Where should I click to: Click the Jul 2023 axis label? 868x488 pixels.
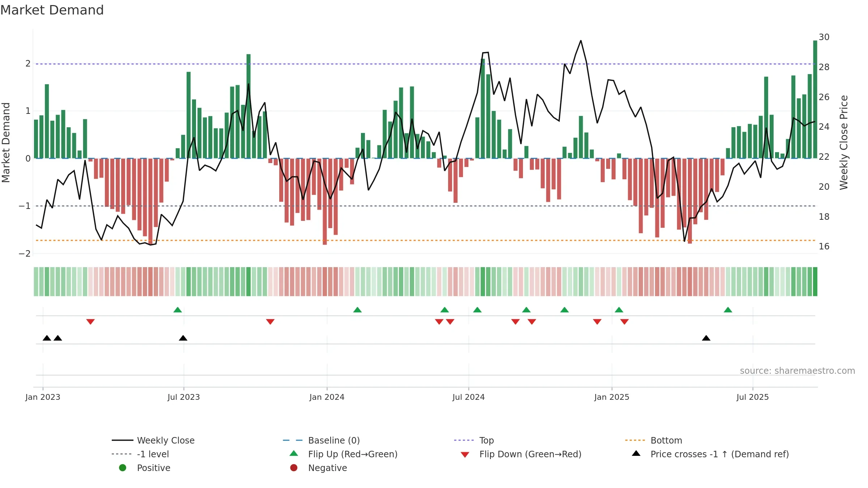[x=183, y=397]
